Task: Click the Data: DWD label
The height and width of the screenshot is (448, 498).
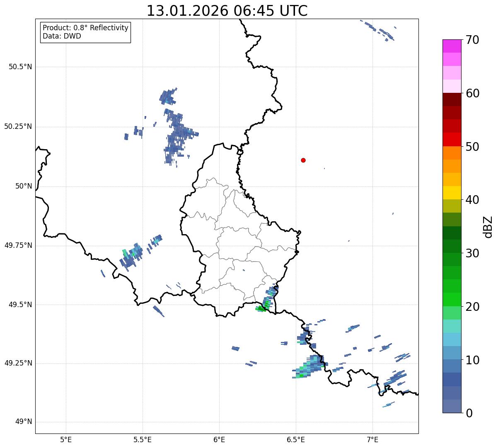Action: (x=62, y=36)
